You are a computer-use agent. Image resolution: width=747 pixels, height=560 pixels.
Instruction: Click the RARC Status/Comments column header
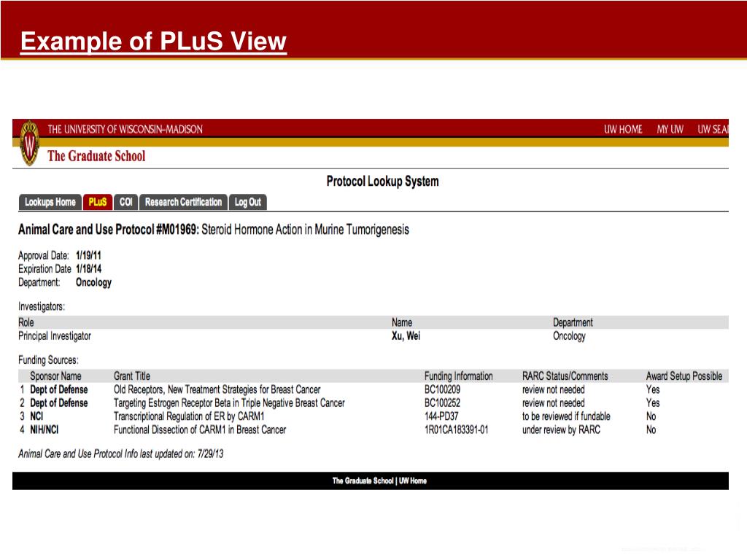[565, 376]
